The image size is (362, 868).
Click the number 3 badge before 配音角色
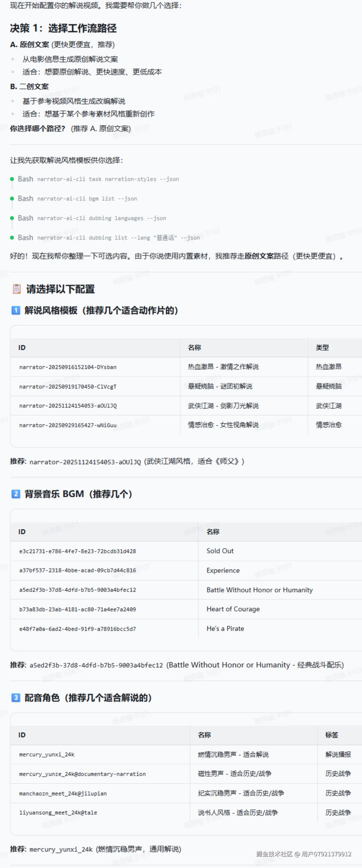click(x=15, y=697)
